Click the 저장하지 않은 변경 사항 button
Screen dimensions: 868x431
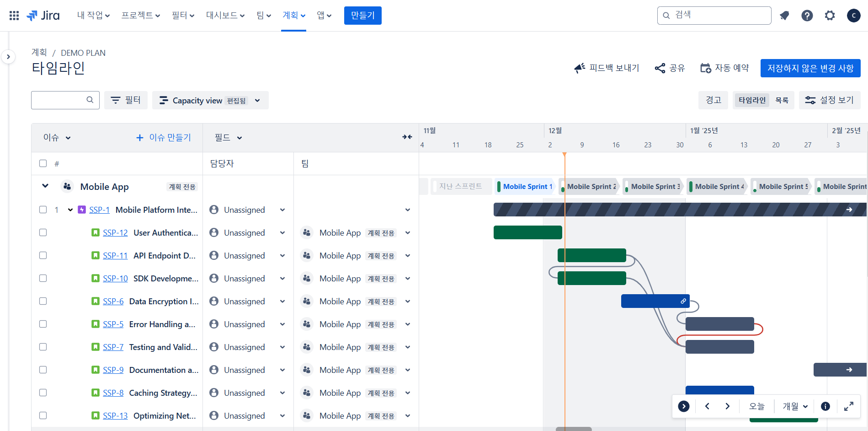(x=810, y=68)
